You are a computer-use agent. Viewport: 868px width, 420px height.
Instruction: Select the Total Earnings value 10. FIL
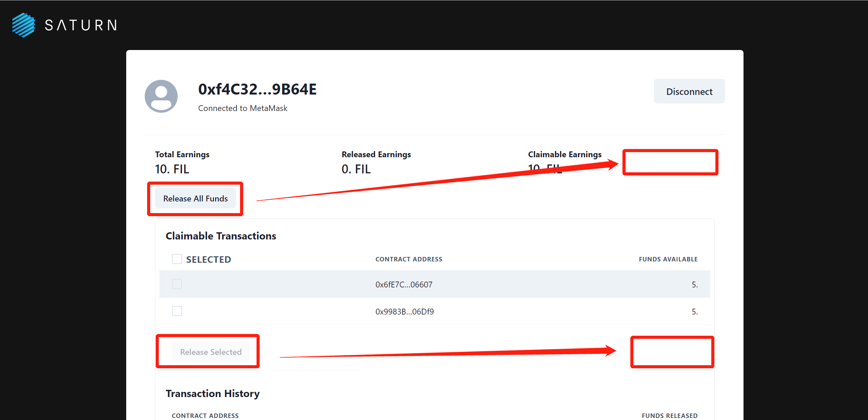pyautogui.click(x=172, y=169)
